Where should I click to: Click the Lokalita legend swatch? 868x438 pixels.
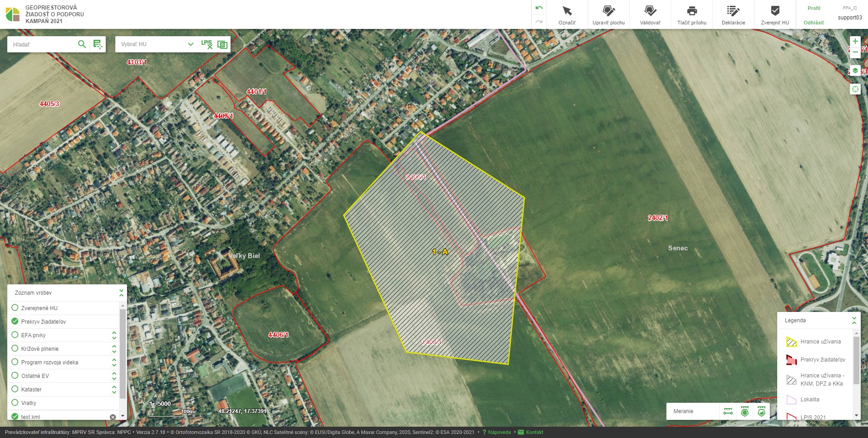click(x=791, y=400)
